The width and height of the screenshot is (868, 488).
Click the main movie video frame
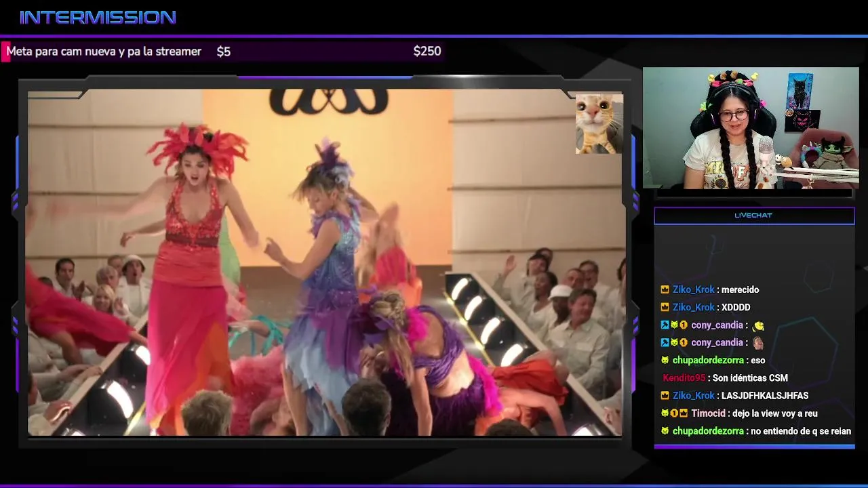(325, 262)
